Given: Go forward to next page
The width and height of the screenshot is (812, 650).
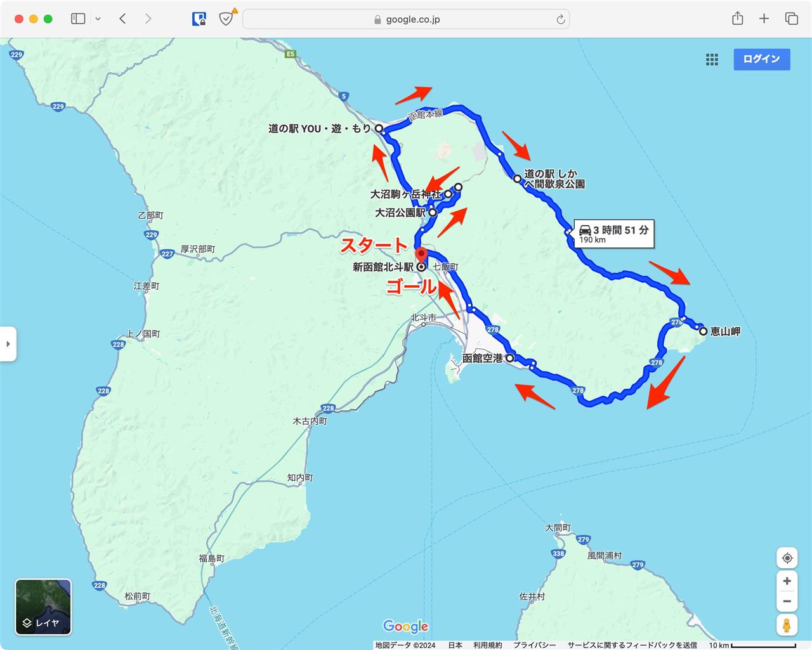Looking at the screenshot, I should click(x=148, y=19).
